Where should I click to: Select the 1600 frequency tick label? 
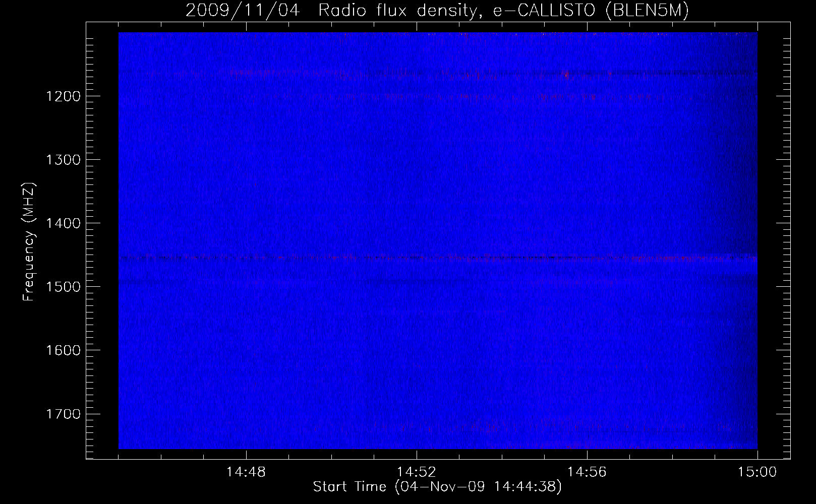pyautogui.click(x=63, y=350)
